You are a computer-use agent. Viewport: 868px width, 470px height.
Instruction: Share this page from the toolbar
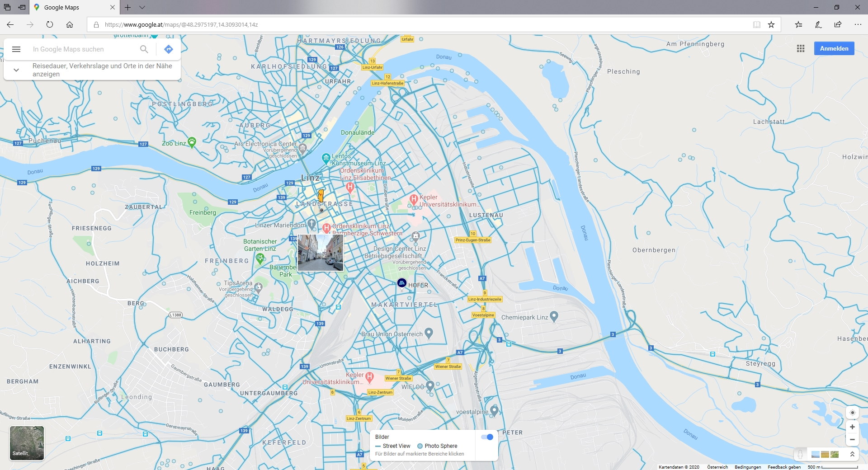point(838,24)
